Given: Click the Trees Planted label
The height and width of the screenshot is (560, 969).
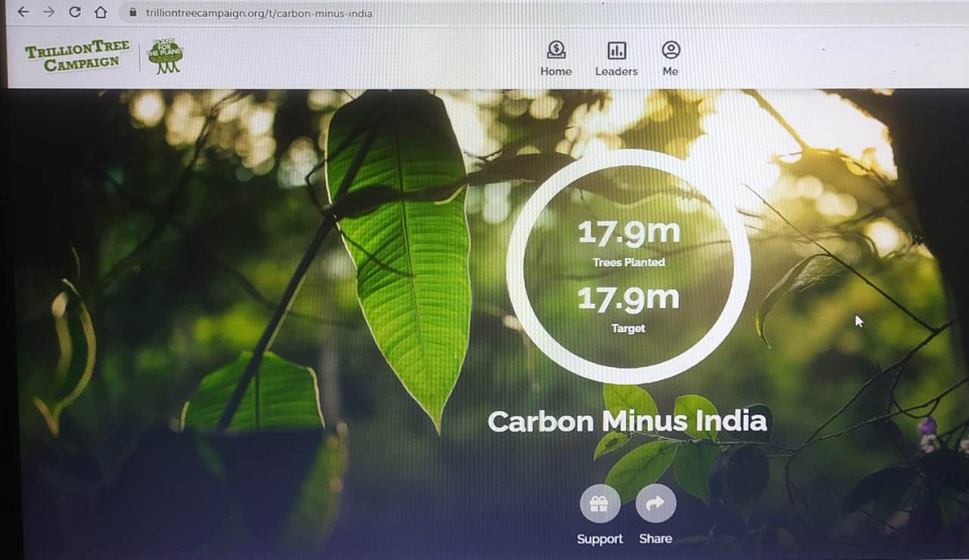Looking at the screenshot, I should pyautogui.click(x=629, y=263).
